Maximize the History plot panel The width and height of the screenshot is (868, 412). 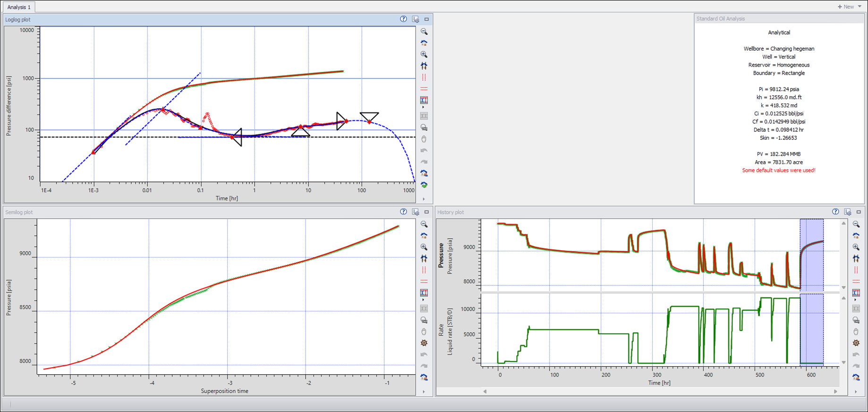point(859,212)
